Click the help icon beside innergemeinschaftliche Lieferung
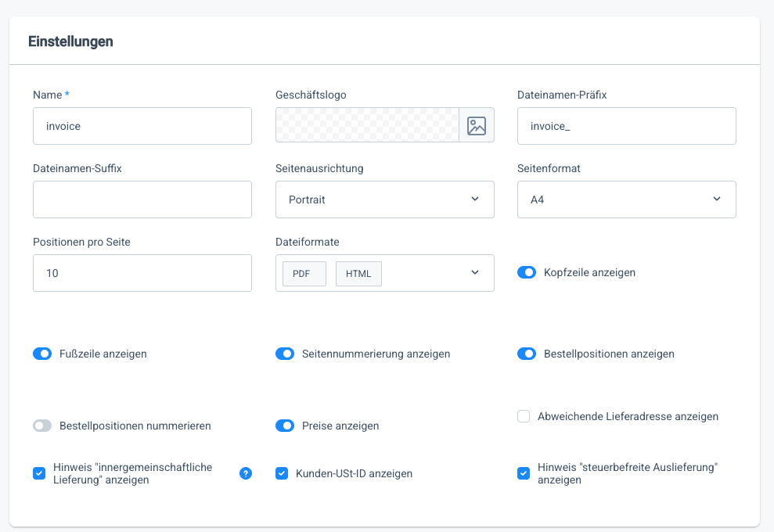 pyautogui.click(x=246, y=473)
